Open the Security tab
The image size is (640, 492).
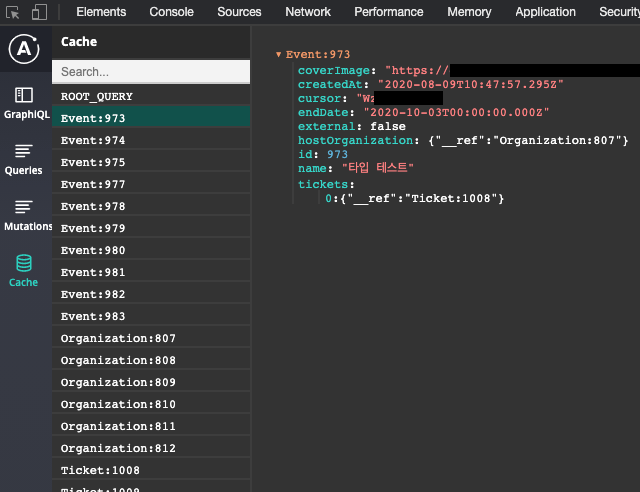click(619, 12)
